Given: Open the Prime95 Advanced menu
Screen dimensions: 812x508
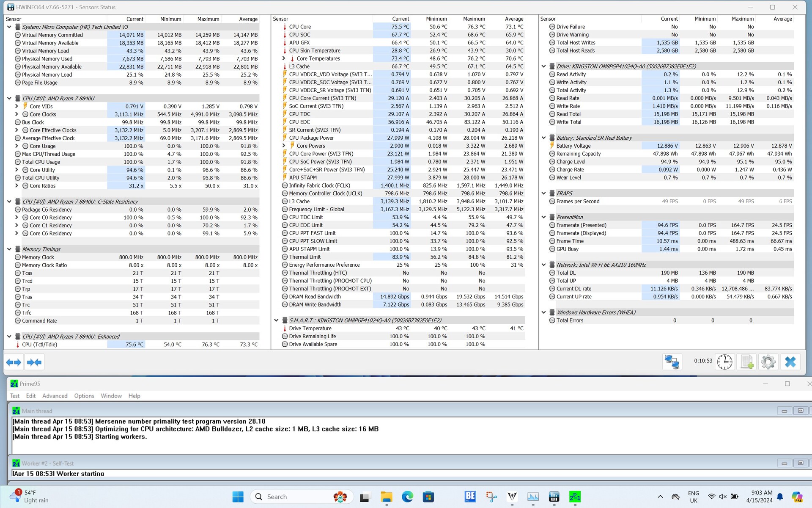Looking at the screenshot, I should tap(55, 396).
